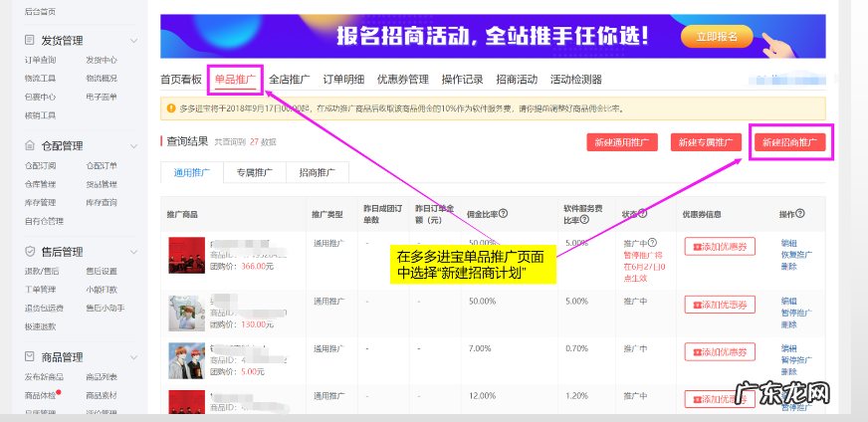Go to the 订单明细 tab

[343, 80]
